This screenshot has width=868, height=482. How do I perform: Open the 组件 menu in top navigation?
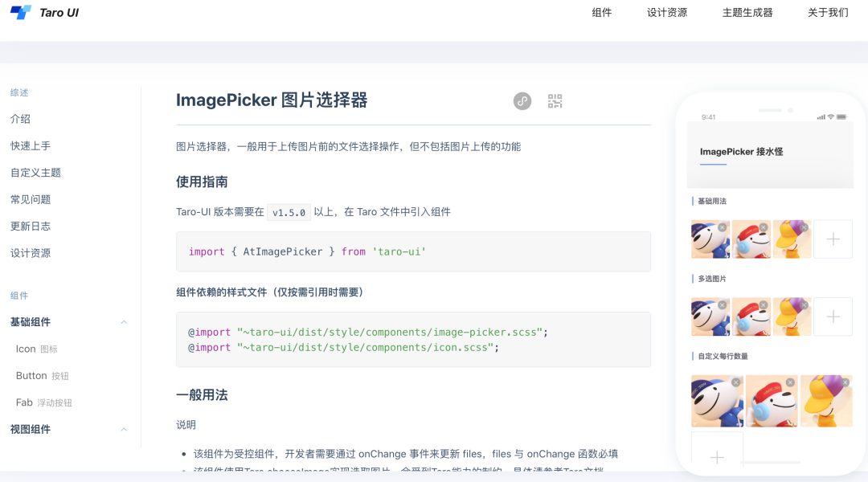602,12
